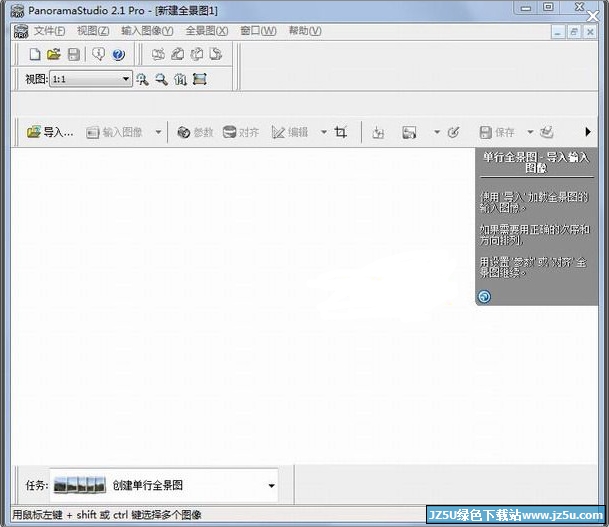Expand the dropdown arrow next to 编辑
The width and height of the screenshot is (609, 527).
tap(324, 132)
